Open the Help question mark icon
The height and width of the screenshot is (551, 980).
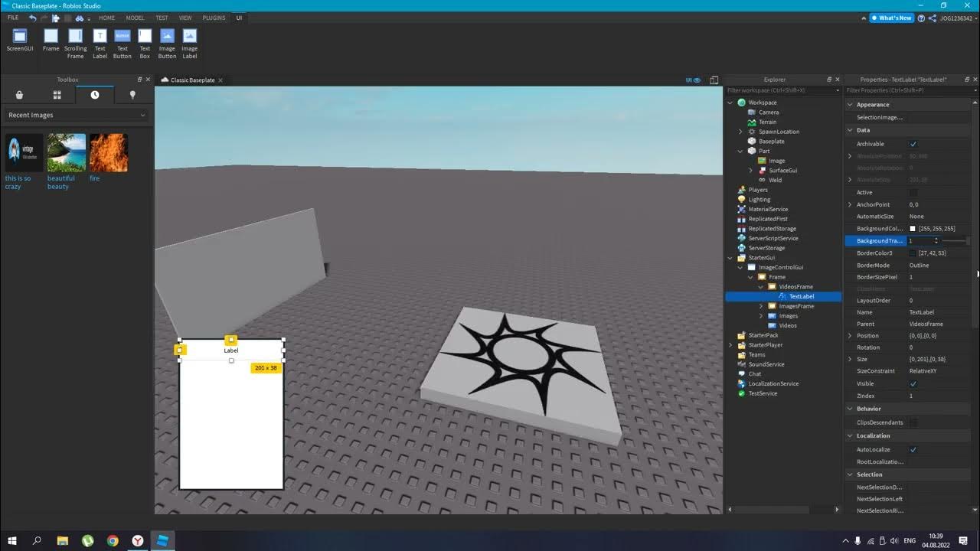[921, 18]
